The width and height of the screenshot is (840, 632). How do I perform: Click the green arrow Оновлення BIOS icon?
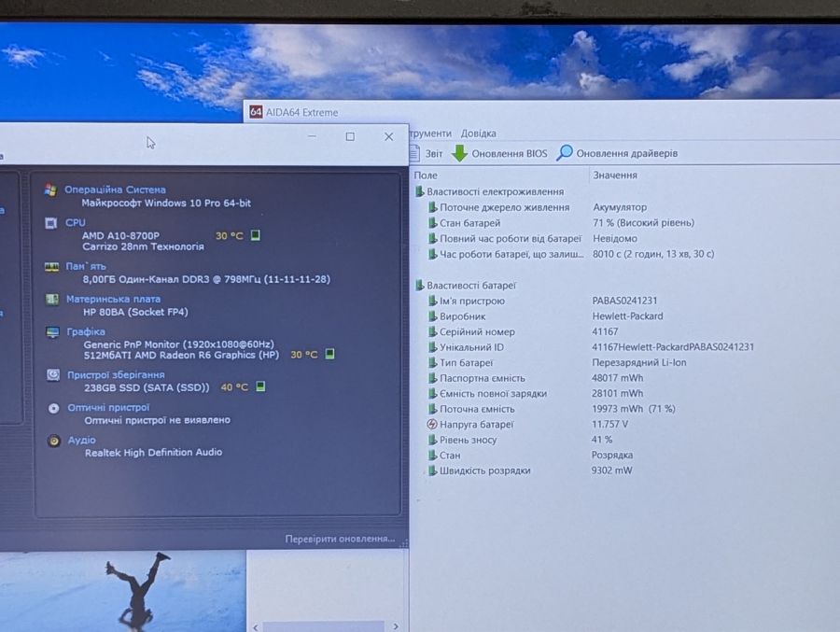click(x=459, y=153)
